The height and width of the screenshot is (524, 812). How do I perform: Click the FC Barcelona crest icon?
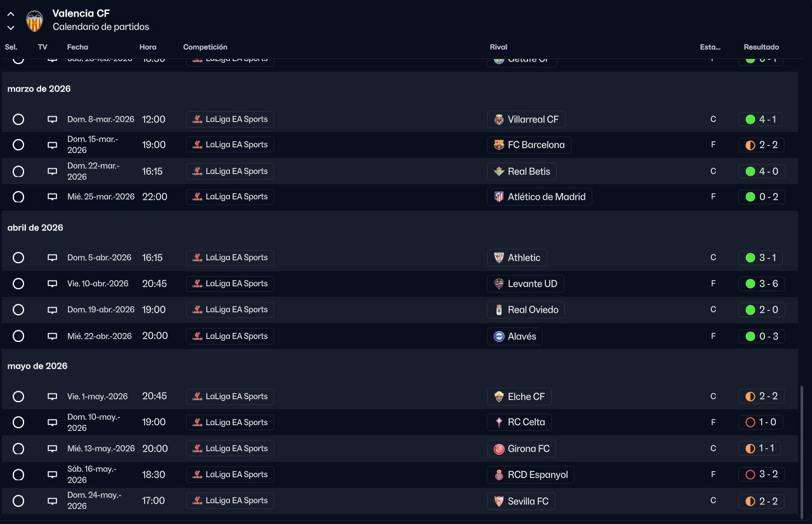point(499,145)
